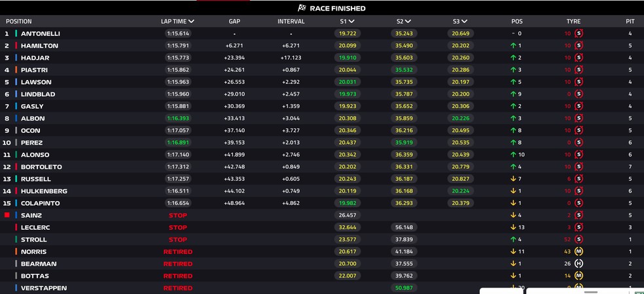
Task: Click Albon's green 1:16.393 lap time
Action: [178, 119]
